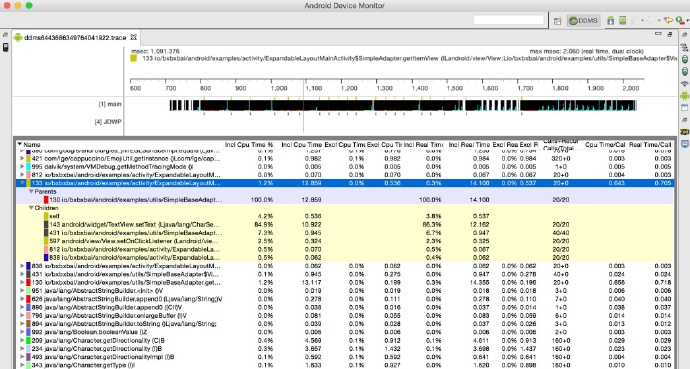Viewport: 690px width, 369px height.
Task: Close the ddms trace tab
Action: click(x=133, y=37)
